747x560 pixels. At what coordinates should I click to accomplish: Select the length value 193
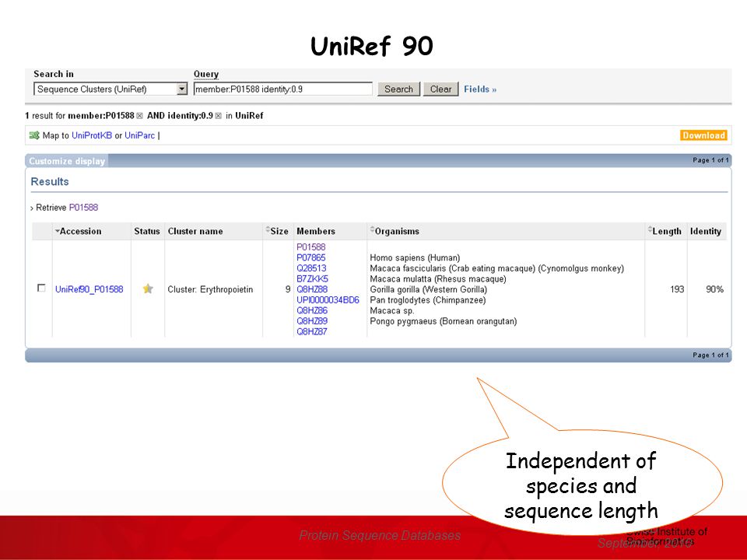(677, 289)
